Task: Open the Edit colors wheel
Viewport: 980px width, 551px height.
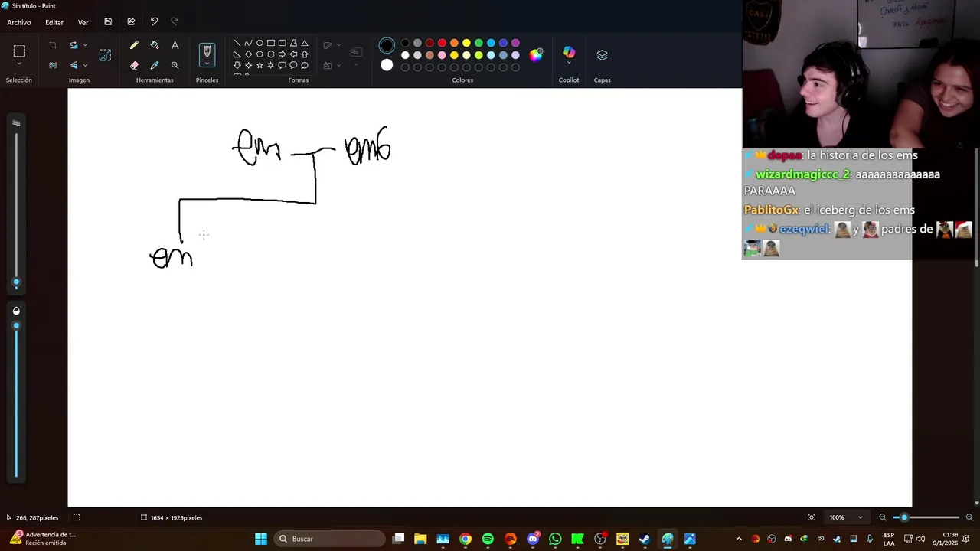Action: click(536, 54)
